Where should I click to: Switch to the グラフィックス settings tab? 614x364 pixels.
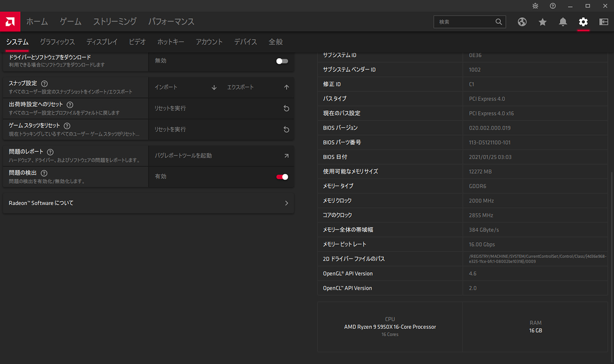(58, 42)
